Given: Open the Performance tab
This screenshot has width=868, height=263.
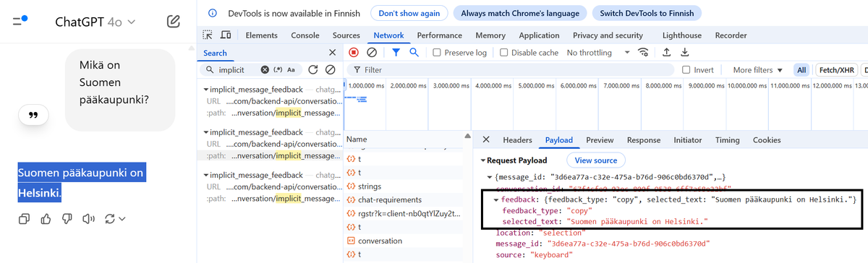Looking at the screenshot, I should [440, 35].
